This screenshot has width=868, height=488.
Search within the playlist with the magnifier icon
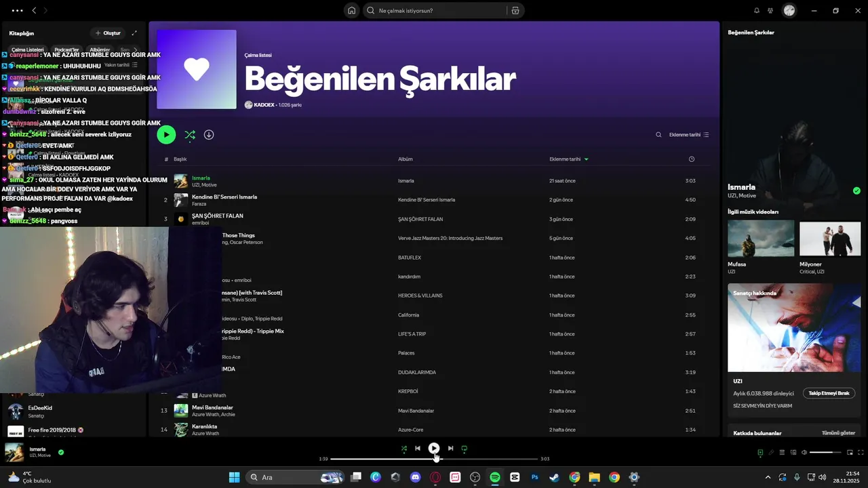[x=658, y=135]
